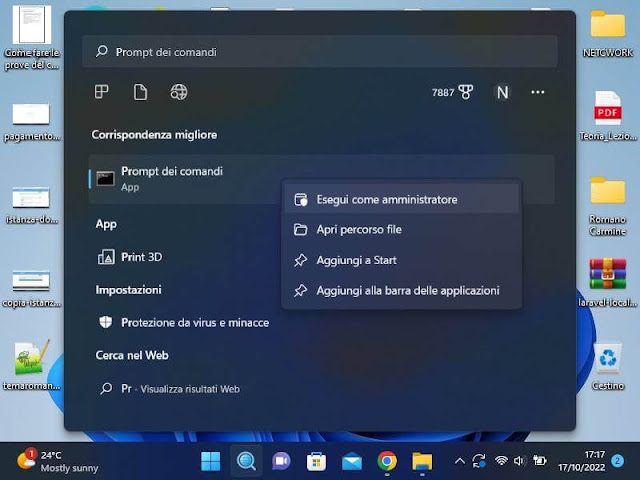Open the three-dot more options menu
Image resolution: width=640 pixels, height=480 pixels.
pyautogui.click(x=538, y=92)
